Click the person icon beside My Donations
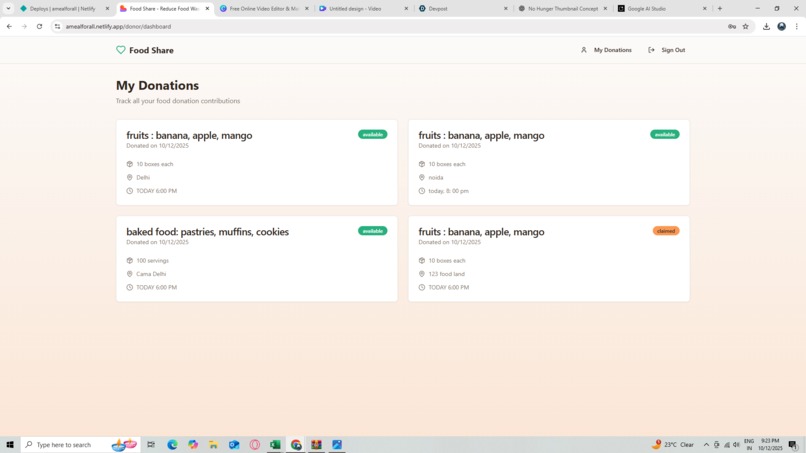 click(583, 50)
